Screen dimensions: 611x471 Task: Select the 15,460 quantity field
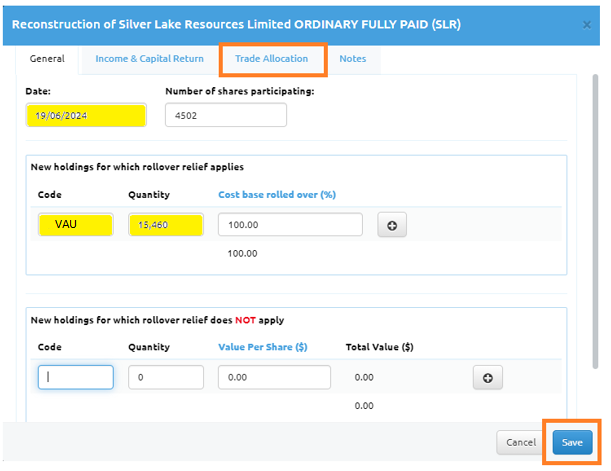click(166, 225)
